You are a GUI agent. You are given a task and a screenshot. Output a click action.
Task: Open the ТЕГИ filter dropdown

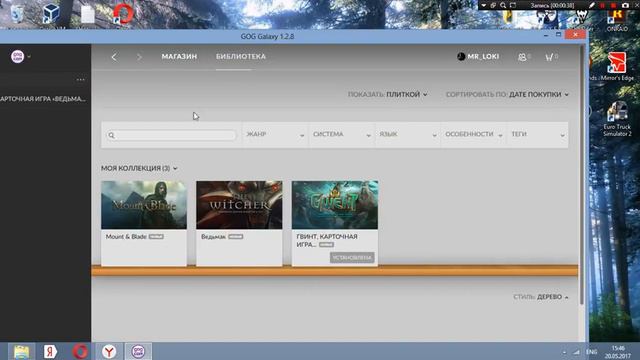[538, 134]
